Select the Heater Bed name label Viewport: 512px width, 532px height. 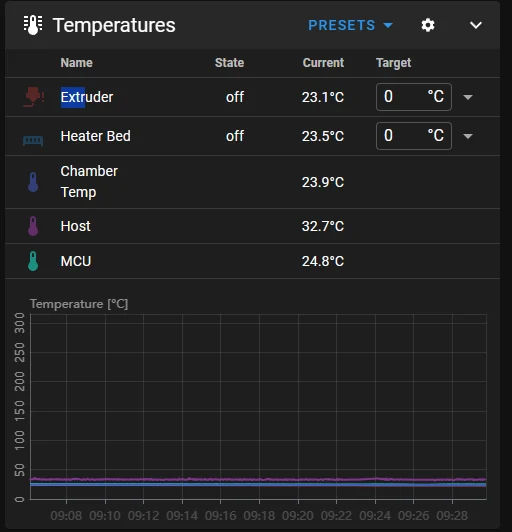point(95,136)
